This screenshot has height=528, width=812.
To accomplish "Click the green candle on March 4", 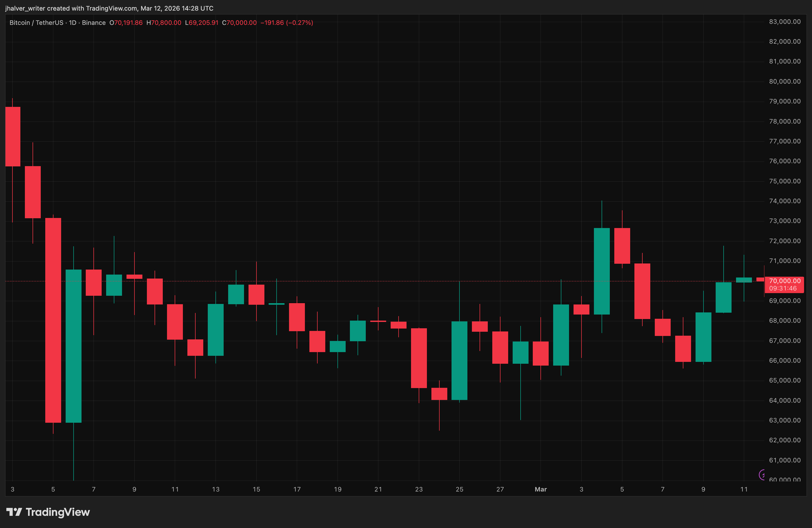I will click(x=602, y=271).
